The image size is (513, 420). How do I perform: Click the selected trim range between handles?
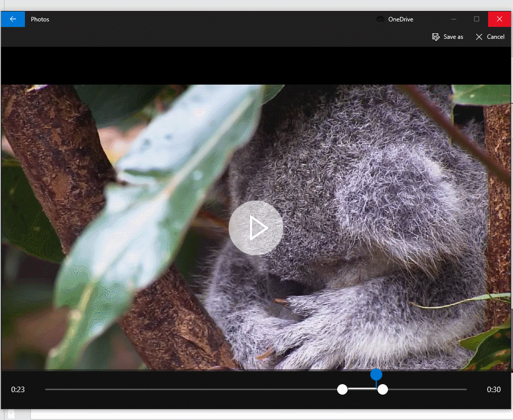pos(362,389)
